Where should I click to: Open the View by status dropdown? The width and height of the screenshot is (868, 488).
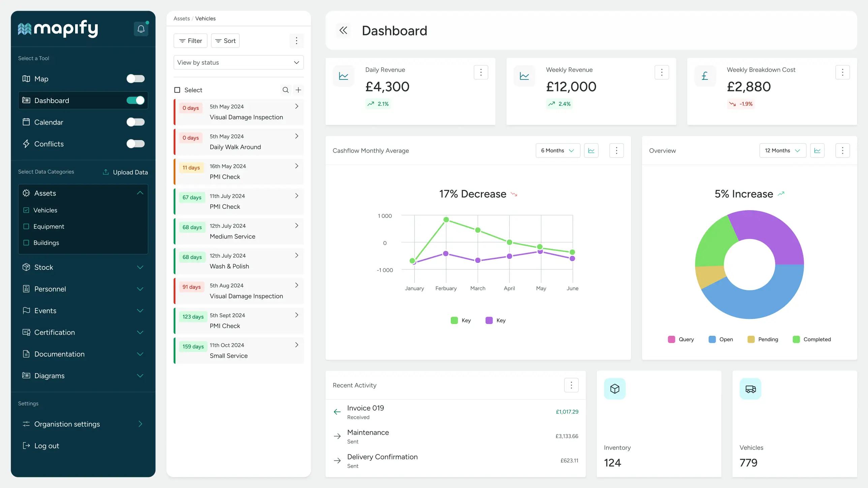(238, 62)
